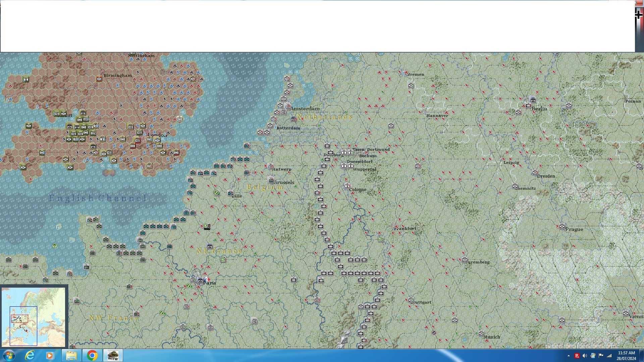The height and width of the screenshot is (362, 644).
Task: Select the unit counter beside Nuremberg
Action: [x=465, y=260]
